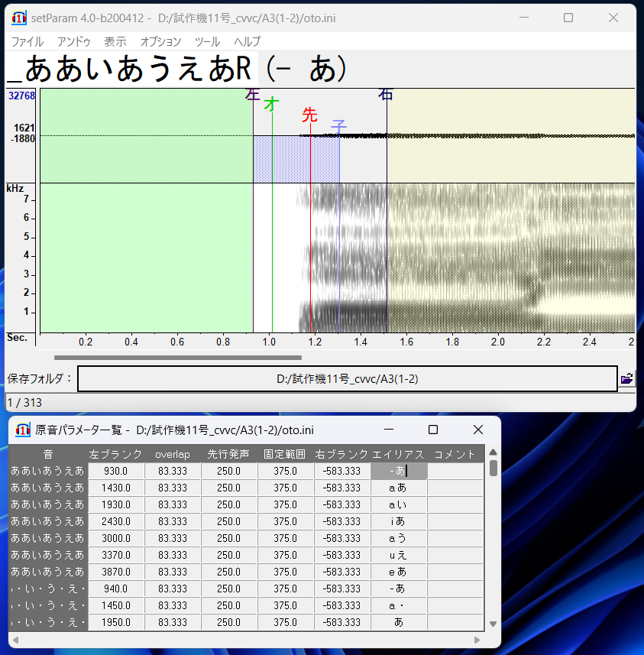644x655 pixels.
Task: Click the parameter list scroll down arrow
Action: (x=493, y=624)
